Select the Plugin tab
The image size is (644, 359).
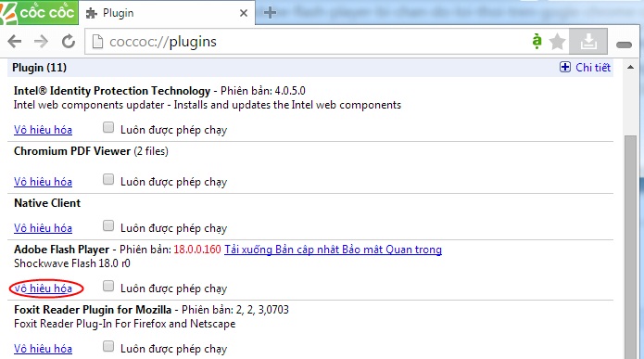(166, 13)
